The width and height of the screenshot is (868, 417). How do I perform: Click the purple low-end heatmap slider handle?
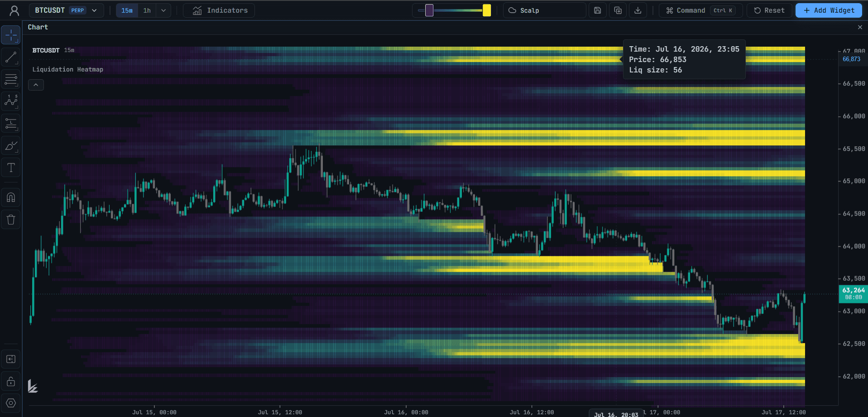click(x=429, y=10)
